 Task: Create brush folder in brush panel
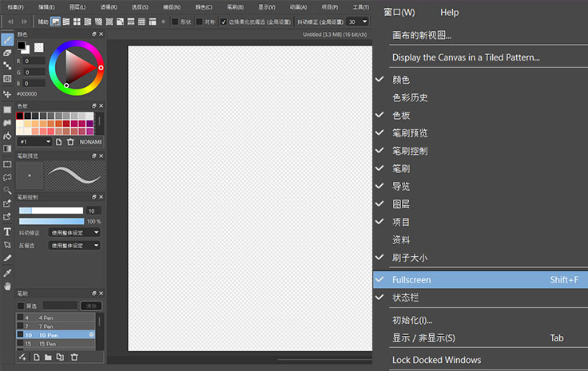tap(48, 357)
